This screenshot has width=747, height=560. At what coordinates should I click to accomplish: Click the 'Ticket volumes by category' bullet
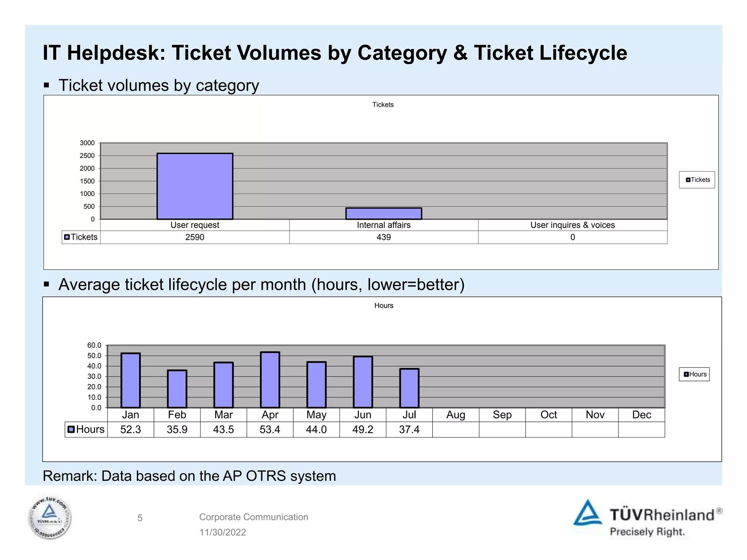click(159, 86)
